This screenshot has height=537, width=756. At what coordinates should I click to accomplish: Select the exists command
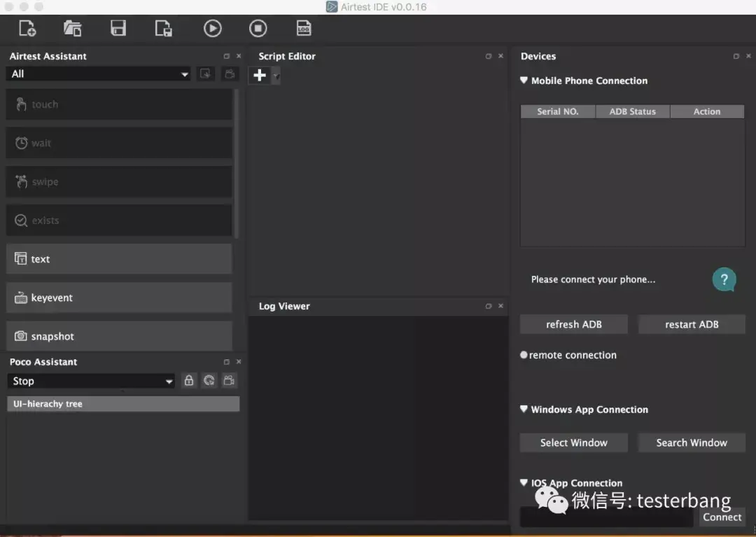click(119, 221)
